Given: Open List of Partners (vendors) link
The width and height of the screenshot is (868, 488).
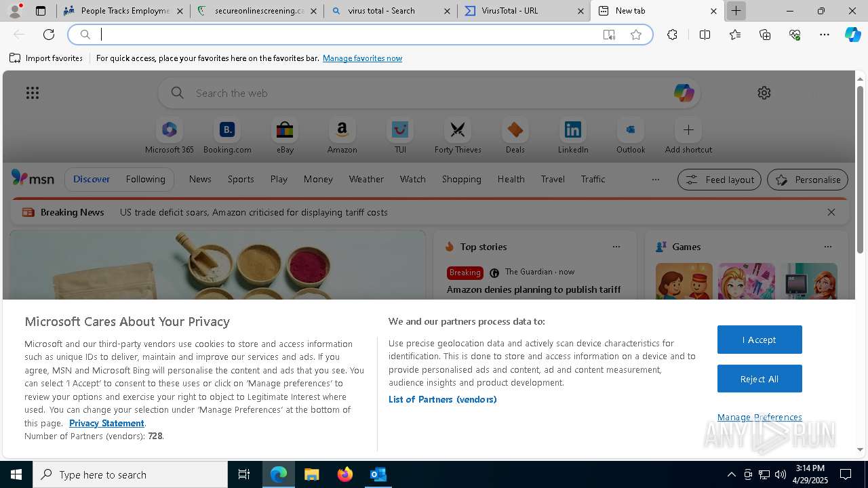Looking at the screenshot, I should pyautogui.click(x=442, y=399).
